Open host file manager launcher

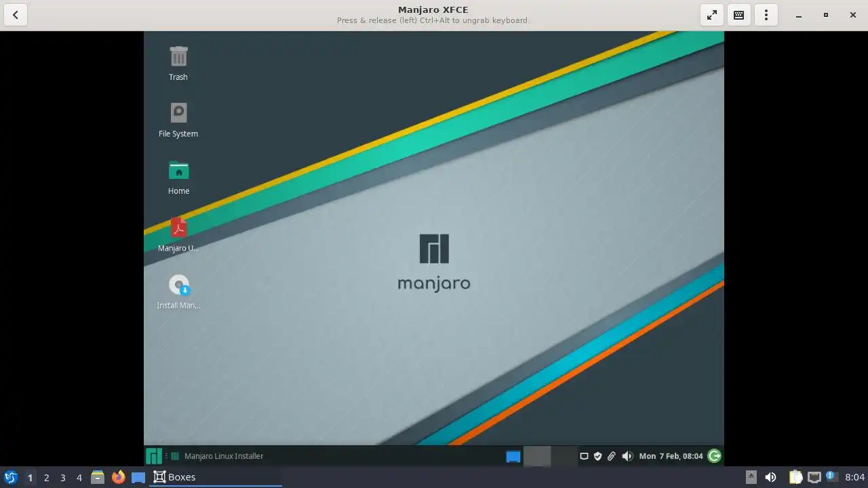click(98, 477)
